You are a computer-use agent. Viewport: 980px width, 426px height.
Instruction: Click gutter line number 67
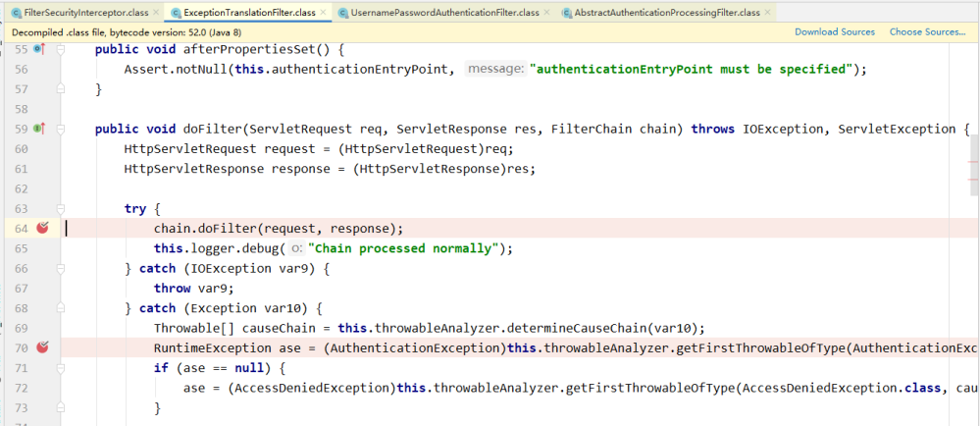tap(21, 289)
